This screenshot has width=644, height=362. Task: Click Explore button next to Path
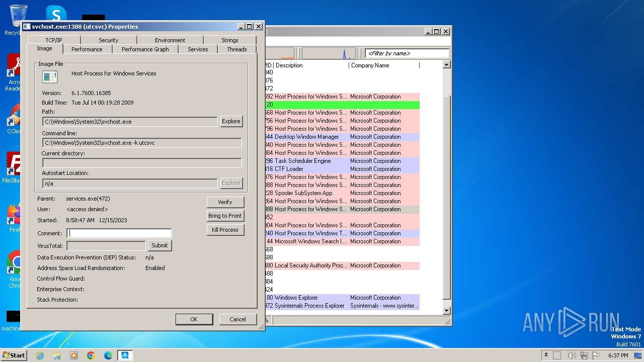[x=231, y=121]
